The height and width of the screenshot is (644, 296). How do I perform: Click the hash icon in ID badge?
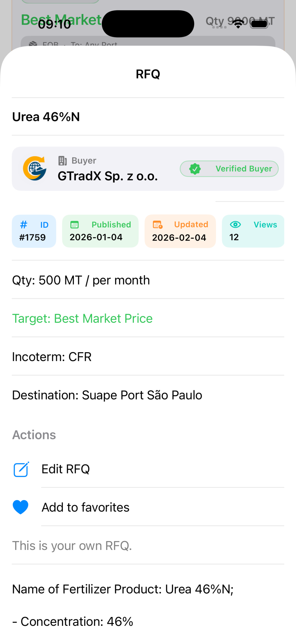(24, 224)
